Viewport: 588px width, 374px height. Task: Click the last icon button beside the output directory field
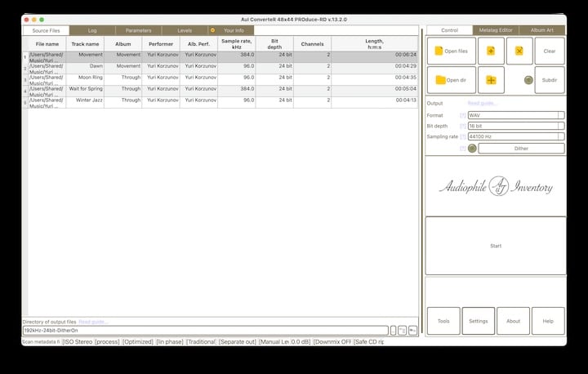point(412,331)
